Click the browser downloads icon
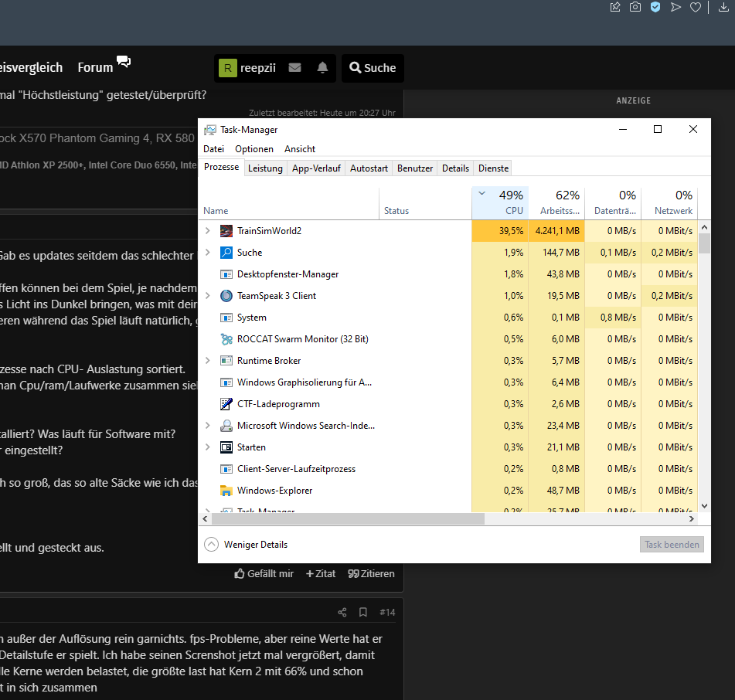The width and height of the screenshot is (735, 700). (x=723, y=7)
